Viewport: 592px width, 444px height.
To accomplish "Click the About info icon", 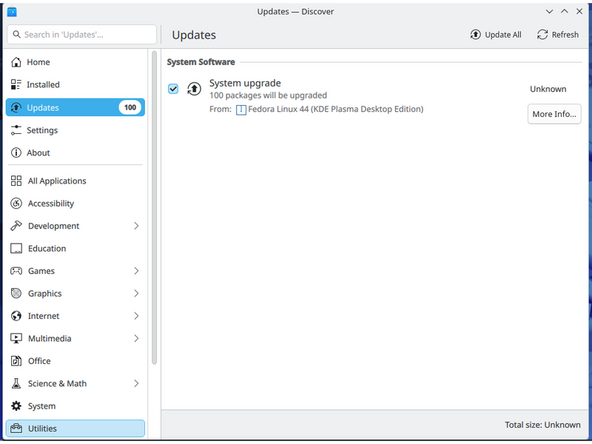I will click(x=16, y=153).
